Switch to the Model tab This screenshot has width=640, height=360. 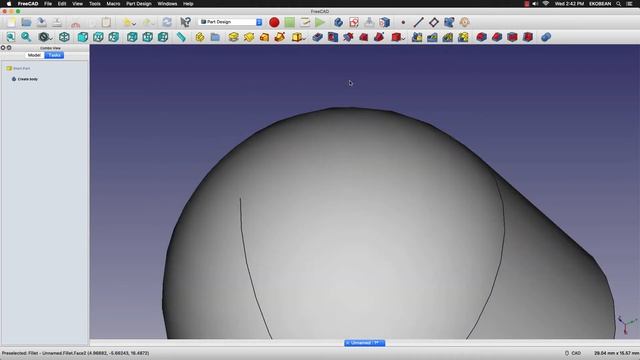point(34,55)
